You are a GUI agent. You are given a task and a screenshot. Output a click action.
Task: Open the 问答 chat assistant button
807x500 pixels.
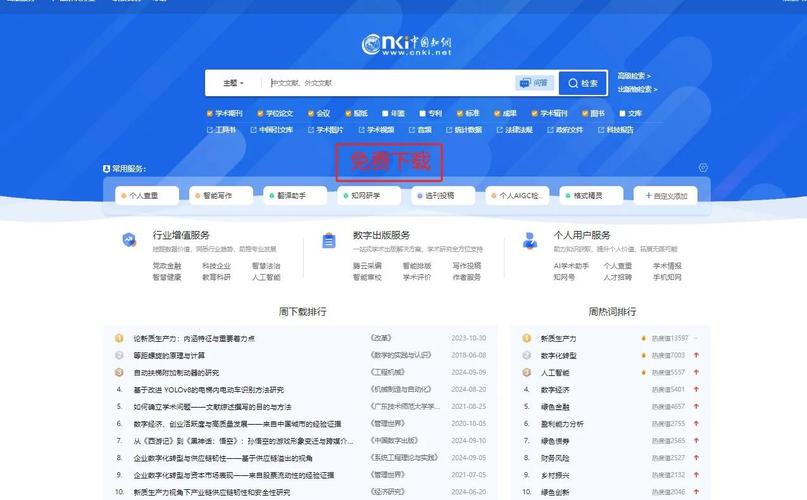pyautogui.click(x=535, y=83)
